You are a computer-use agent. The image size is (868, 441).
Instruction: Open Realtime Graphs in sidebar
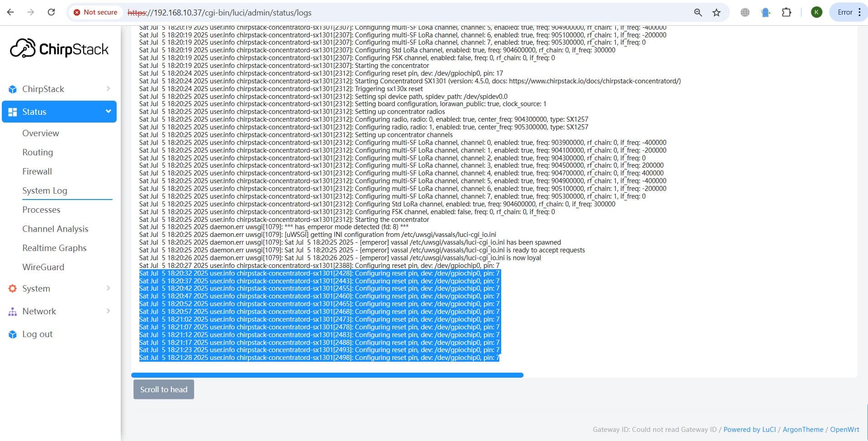54,248
